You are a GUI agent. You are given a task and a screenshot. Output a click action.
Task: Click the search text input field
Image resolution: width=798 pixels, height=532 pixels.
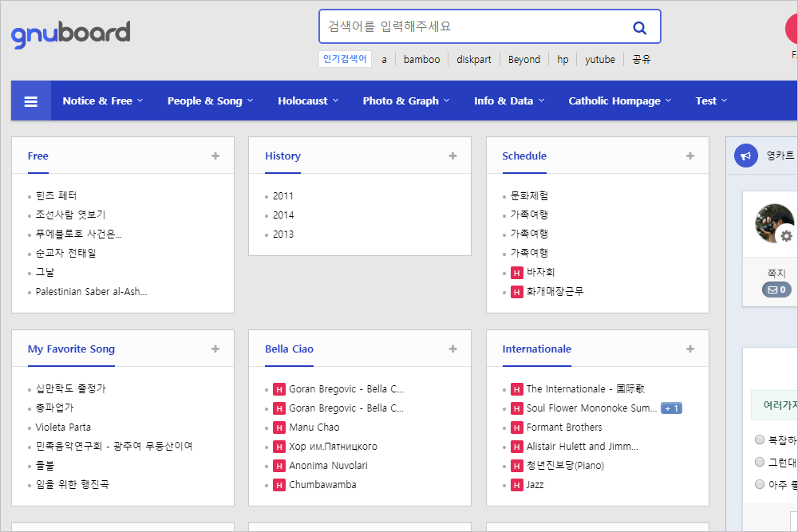471,27
